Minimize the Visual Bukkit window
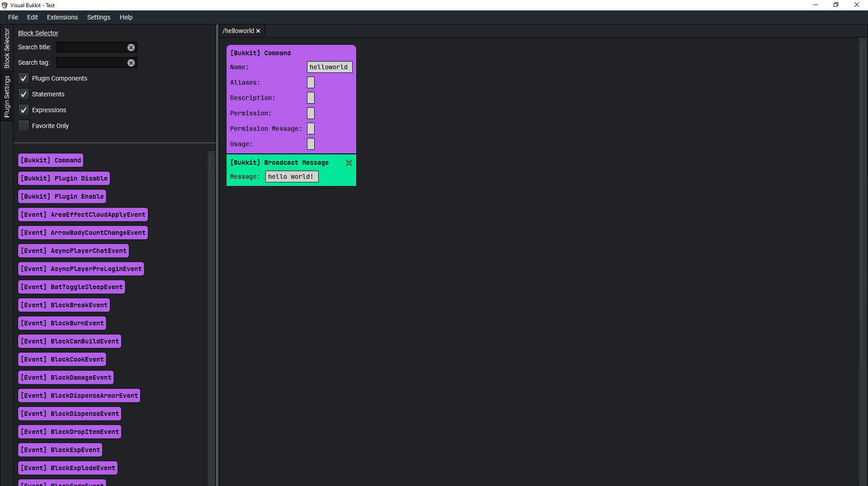This screenshot has height=486, width=868. pos(816,5)
